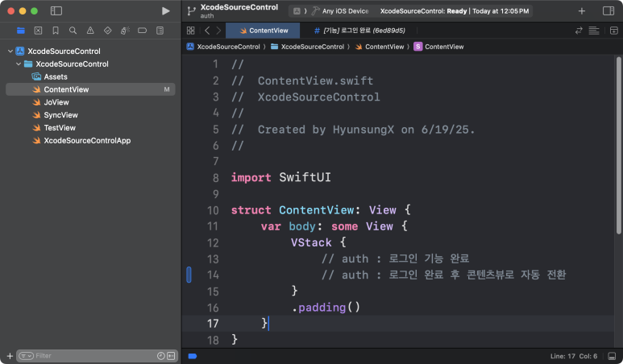Viewport: 623px width, 364px height.
Task: Click the M modified status badge
Action: tap(167, 89)
